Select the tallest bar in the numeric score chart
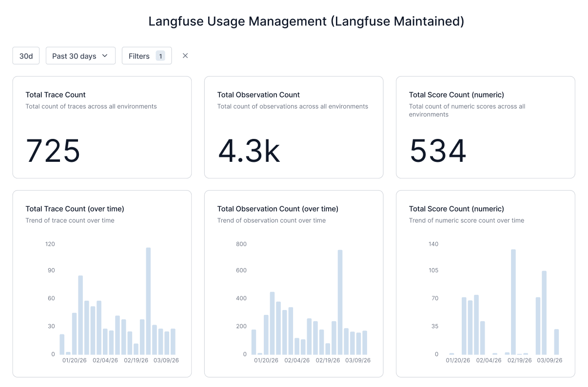The height and width of the screenshot is (387, 588). coord(513,302)
